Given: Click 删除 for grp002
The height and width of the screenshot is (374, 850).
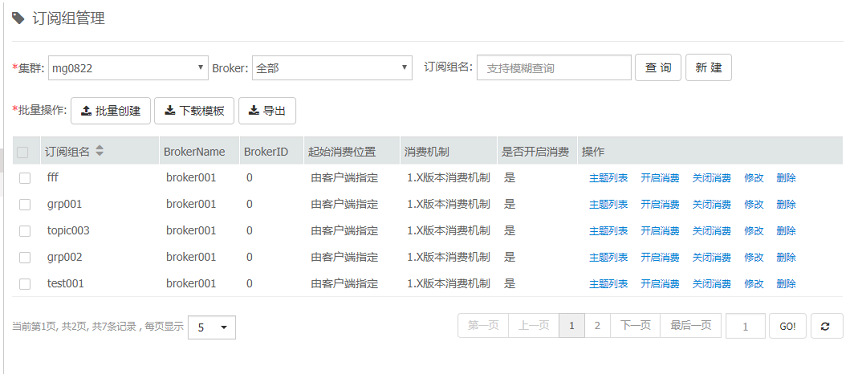Looking at the screenshot, I should pyautogui.click(x=786, y=257).
